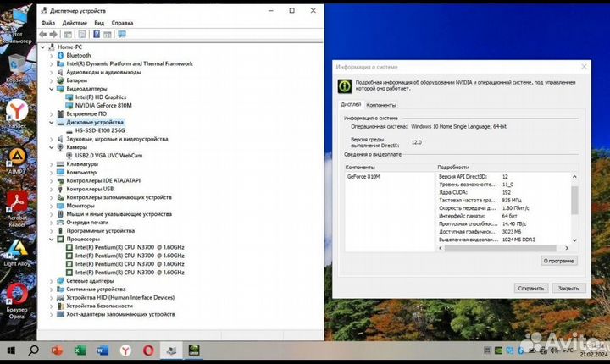This screenshot has height=364, width=610.
Task: Collapse the Процессоры node
Action: [52, 240]
